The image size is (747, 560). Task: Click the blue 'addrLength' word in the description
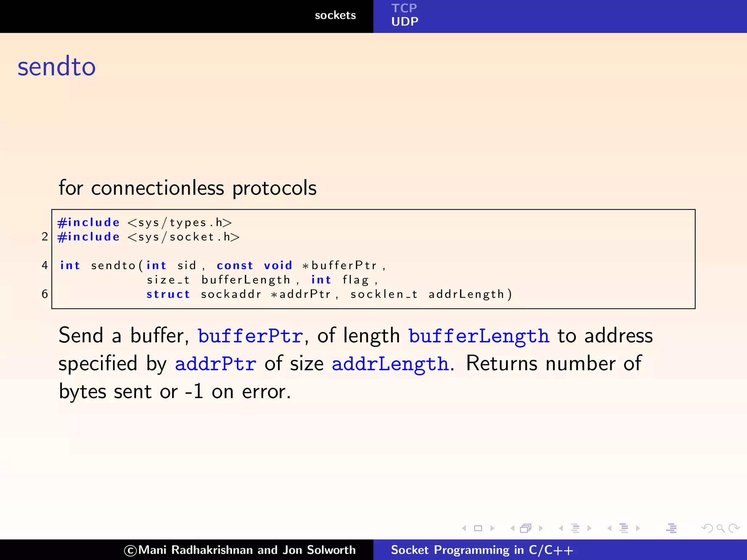[x=390, y=364]
